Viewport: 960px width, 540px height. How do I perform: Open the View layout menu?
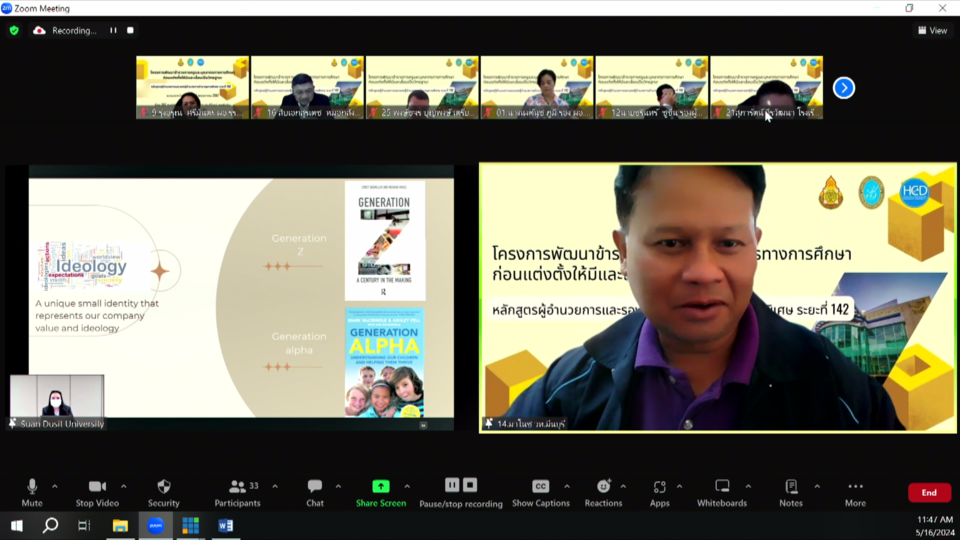[932, 30]
